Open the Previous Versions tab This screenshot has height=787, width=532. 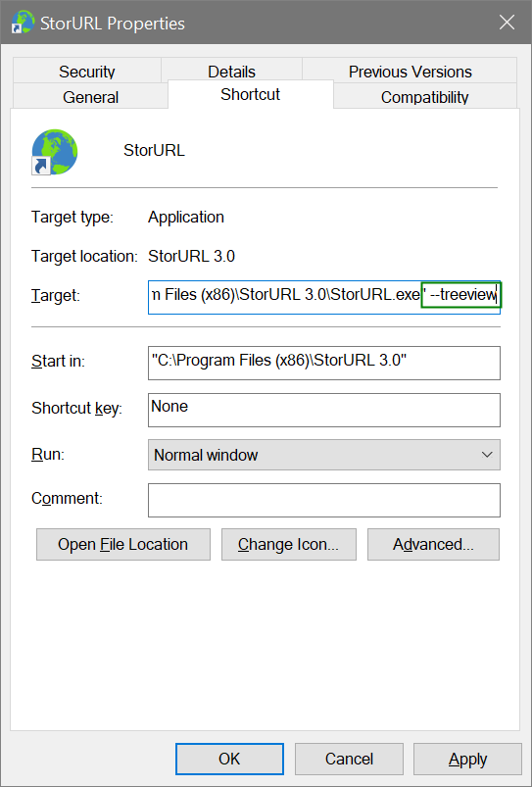pos(411,72)
